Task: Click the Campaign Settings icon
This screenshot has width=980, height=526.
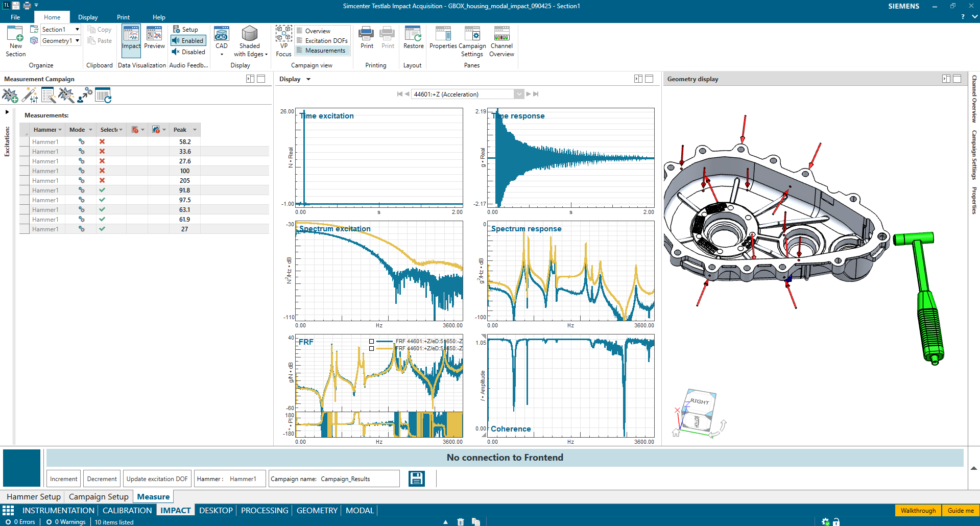Action: click(x=472, y=41)
